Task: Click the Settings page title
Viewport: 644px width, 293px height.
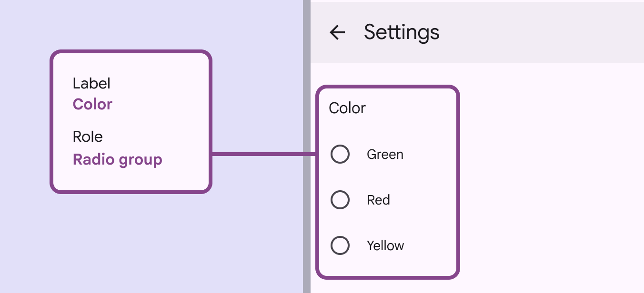Action: (402, 32)
